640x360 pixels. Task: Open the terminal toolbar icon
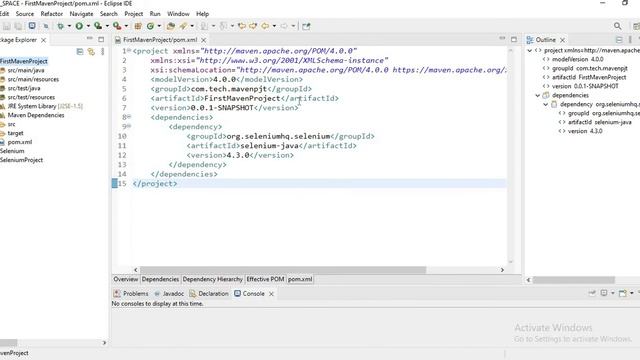(x=32, y=26)
